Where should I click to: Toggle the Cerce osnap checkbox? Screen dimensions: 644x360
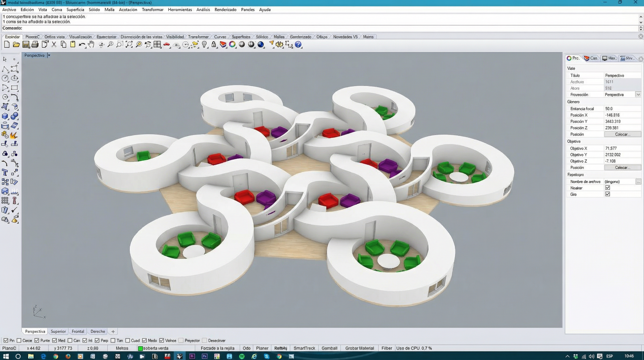19,341
